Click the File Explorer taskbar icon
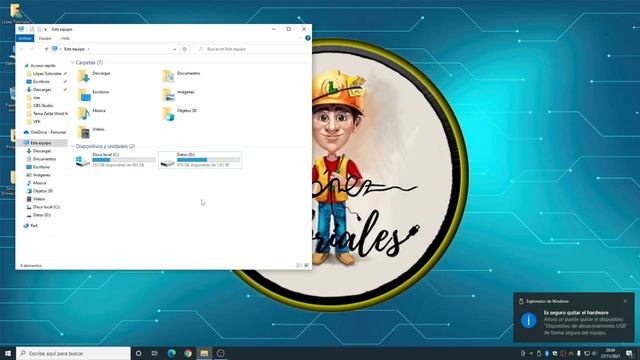 [204, 353]
